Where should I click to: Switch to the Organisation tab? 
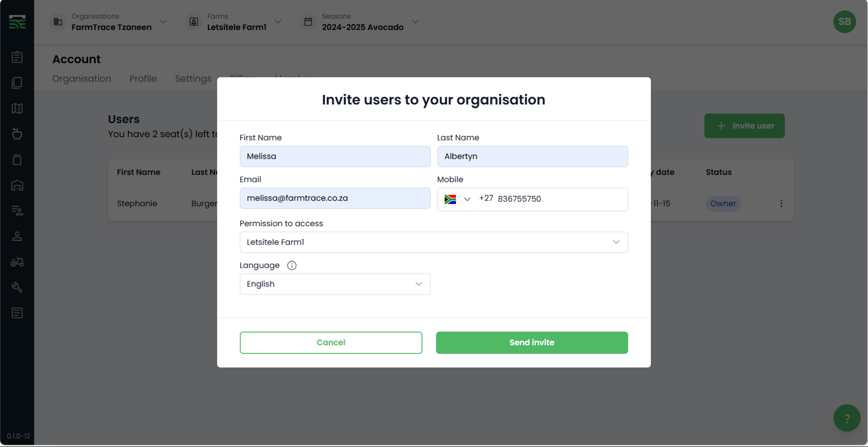click(81, 79)
